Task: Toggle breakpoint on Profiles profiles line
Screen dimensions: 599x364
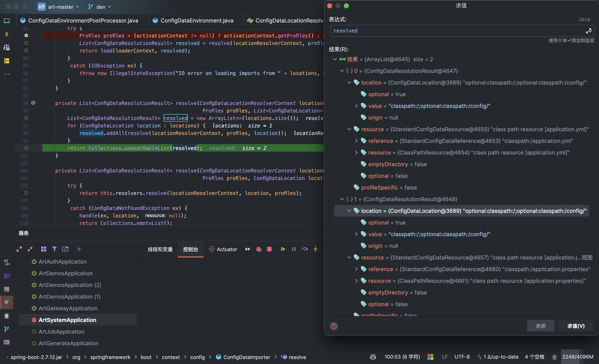Action: [x=26, y=35]
